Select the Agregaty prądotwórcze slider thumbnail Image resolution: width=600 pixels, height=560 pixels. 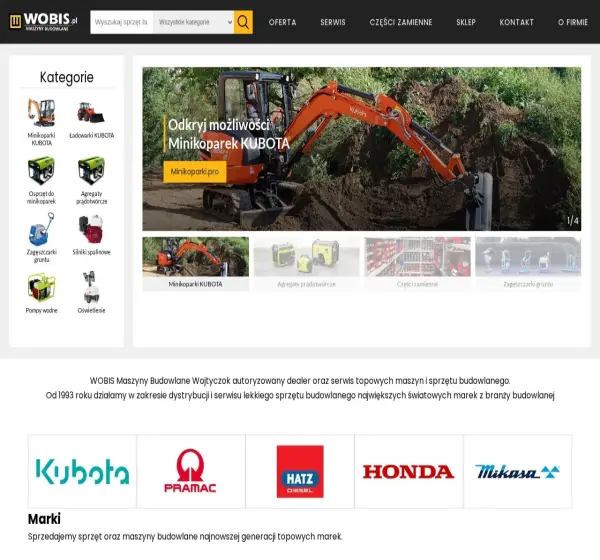[307, 264]
